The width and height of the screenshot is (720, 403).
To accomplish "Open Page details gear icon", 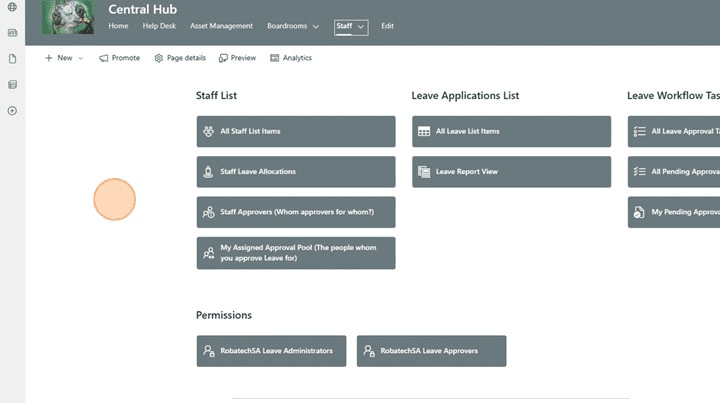I will point(158,58).
